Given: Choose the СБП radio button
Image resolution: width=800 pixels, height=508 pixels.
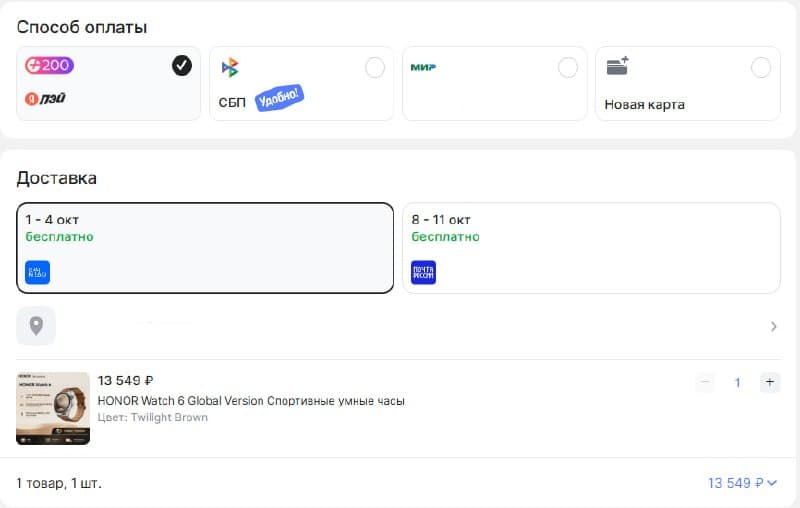Looking at the screenshot, I should coord(374,67).
